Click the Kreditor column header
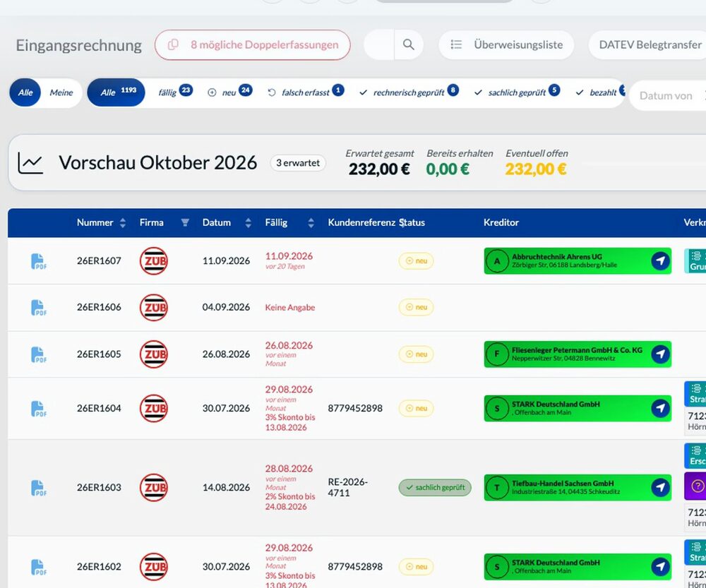Screen dimensions: 706x588 (501, 222)
